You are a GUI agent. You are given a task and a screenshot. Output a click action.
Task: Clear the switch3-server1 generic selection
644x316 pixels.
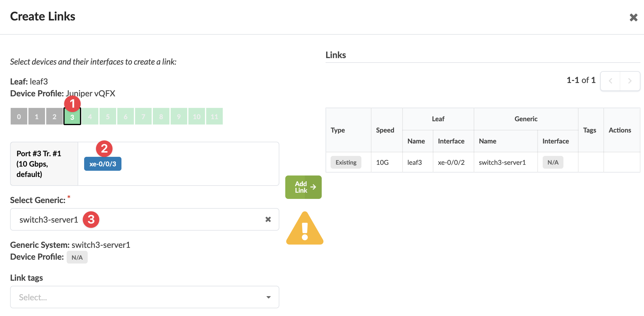click(x=268, y=219)
